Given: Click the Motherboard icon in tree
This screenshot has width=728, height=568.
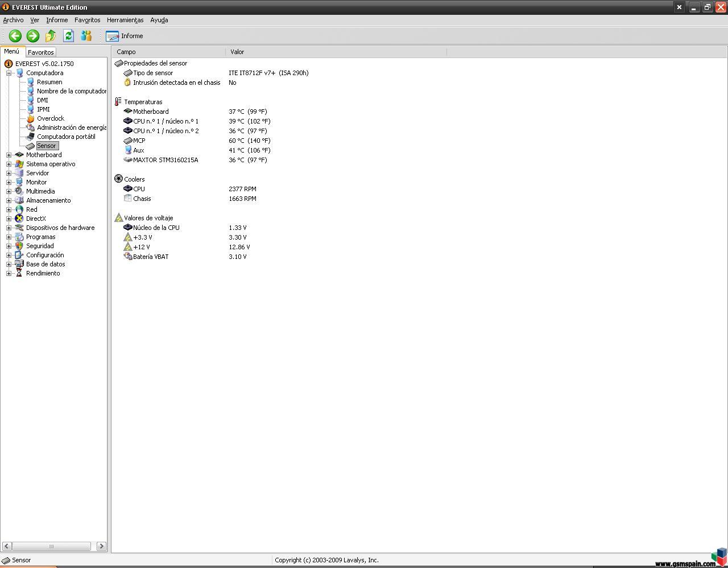Looking at the screenshot, I should pyautogui.click(x=19, y=155).
